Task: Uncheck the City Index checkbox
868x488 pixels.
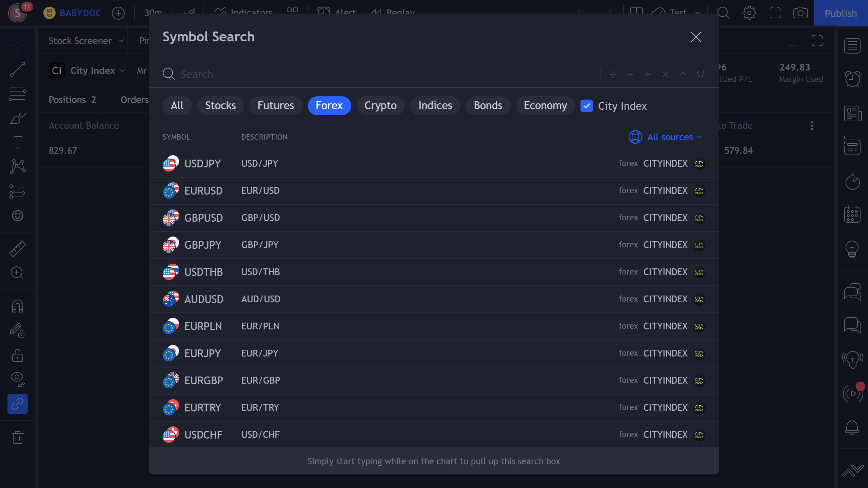Action: click(x=587, y=106)
